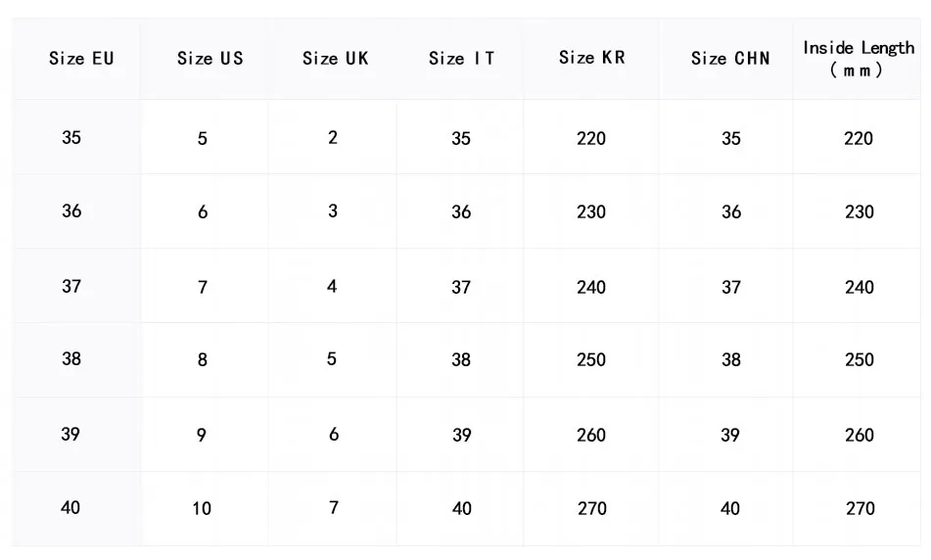Click KR size 240 cell
The width and height of the screenshot is (931, 560).
pos(591,287)
